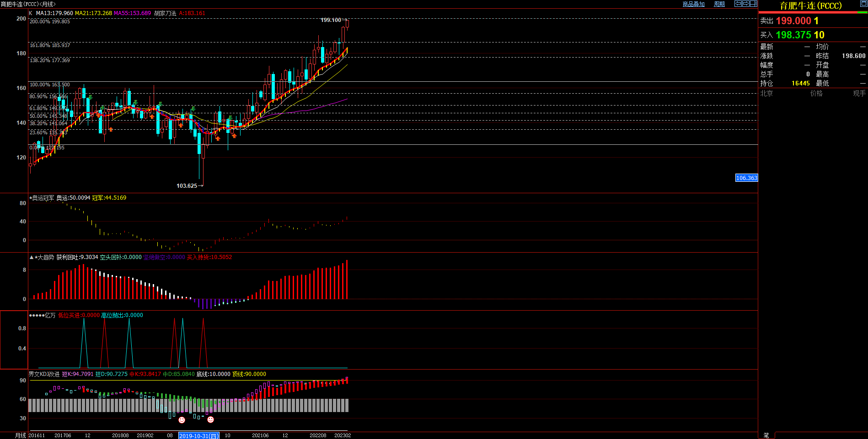Click the right arrow navigation icon
Image resolution: width=868 pixels, height=439 pixels.
pos(745,4)
